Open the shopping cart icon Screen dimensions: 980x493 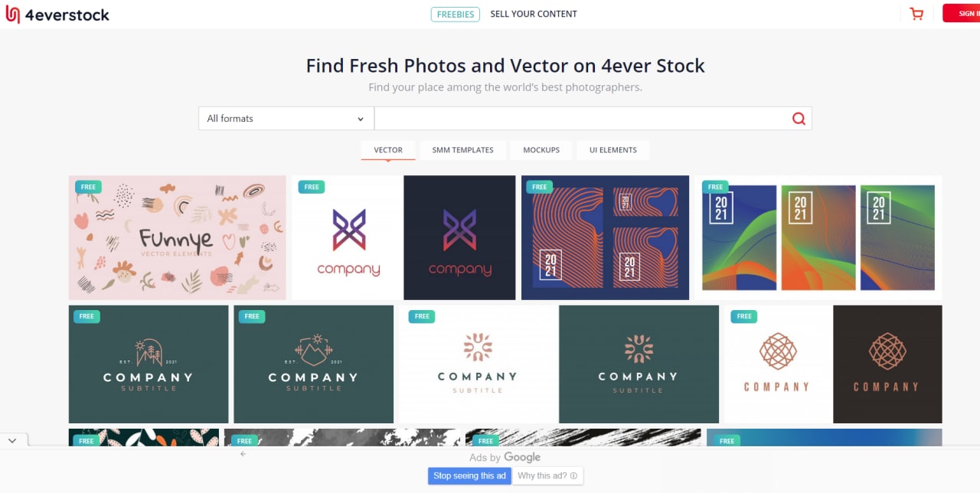pyautogui.click(x=916, y=13)
